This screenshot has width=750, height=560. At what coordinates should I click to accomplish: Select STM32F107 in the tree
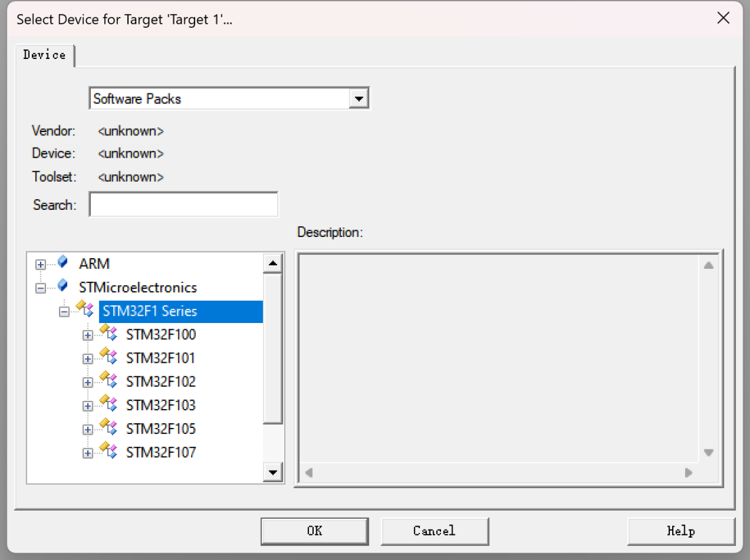point(161,452)
